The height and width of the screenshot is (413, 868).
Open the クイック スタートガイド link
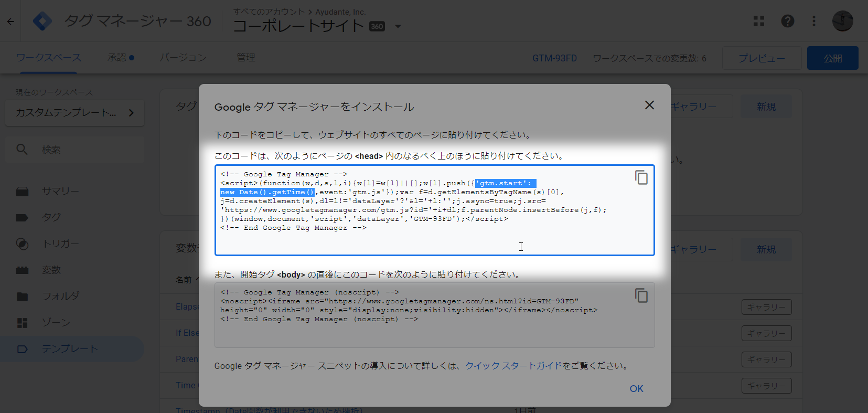pyautogui.click(x=513, y=366)
